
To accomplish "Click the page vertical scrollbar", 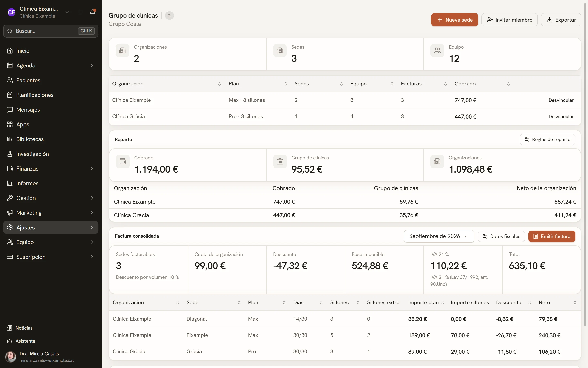I will [x=585, y=164].
